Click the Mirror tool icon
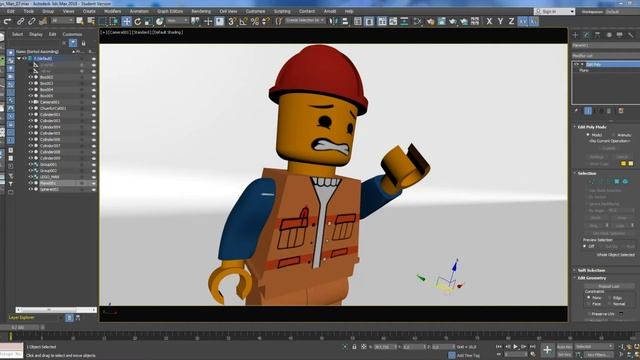640x360 pixels. (333, 21)
